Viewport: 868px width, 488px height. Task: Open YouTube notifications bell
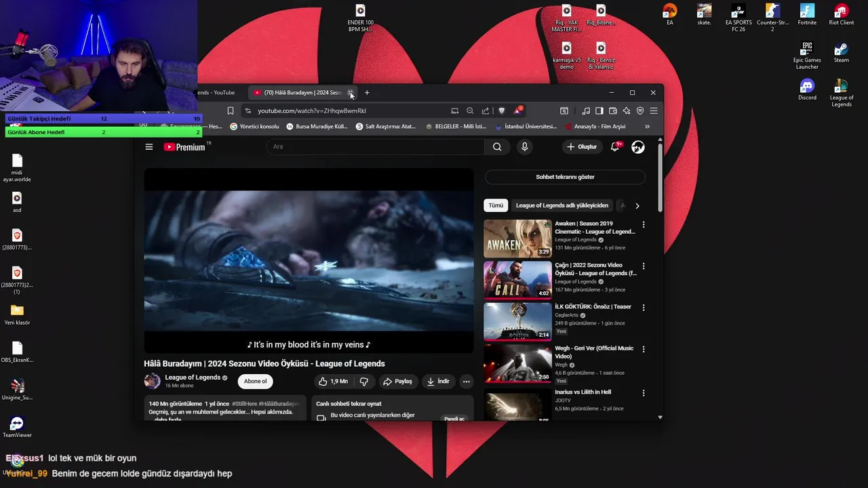(x=615, y=147)
